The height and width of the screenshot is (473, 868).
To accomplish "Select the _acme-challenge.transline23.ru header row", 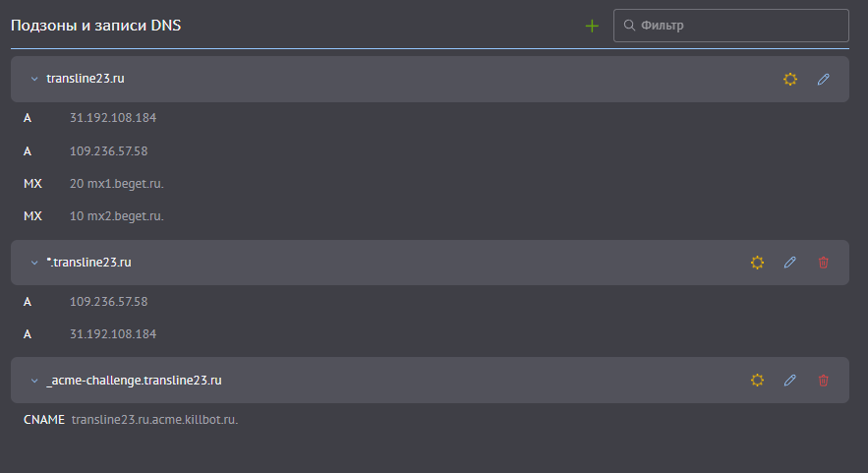I will (430, 380).
